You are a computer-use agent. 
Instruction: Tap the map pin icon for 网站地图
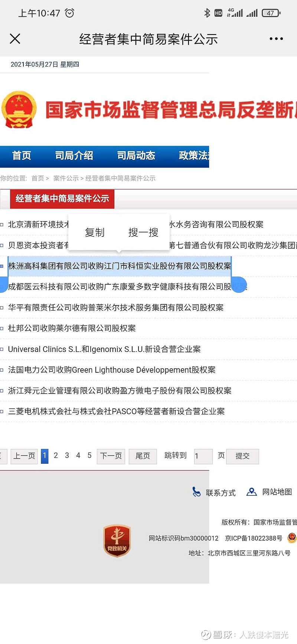[x=252, y=492]
